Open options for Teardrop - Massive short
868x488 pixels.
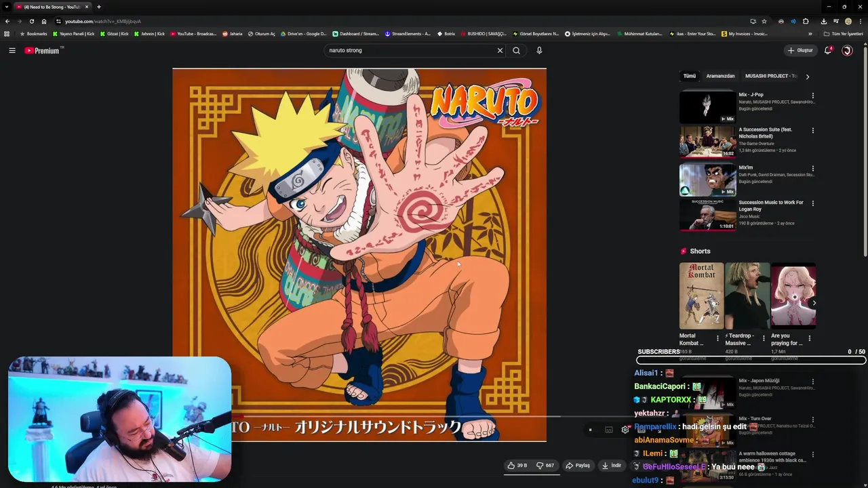pyautogui.click(x=764, y=338)
